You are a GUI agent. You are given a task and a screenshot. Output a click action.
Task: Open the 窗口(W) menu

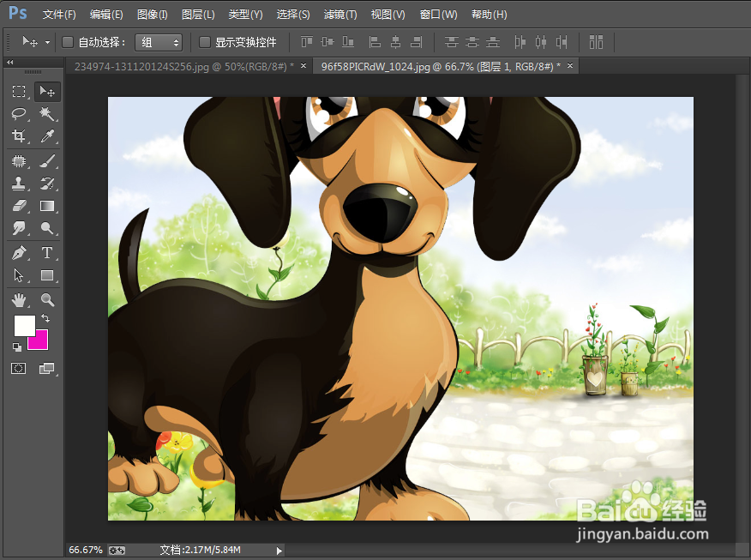point(438,15)
